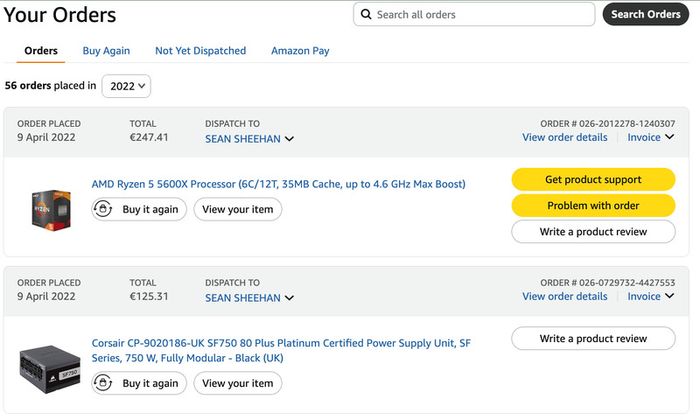
Task: Focus the Search all orders field
Action: (474, 14)
